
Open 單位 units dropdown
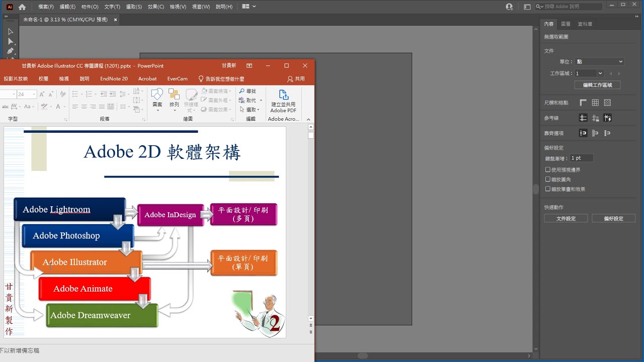pos(599,61)
